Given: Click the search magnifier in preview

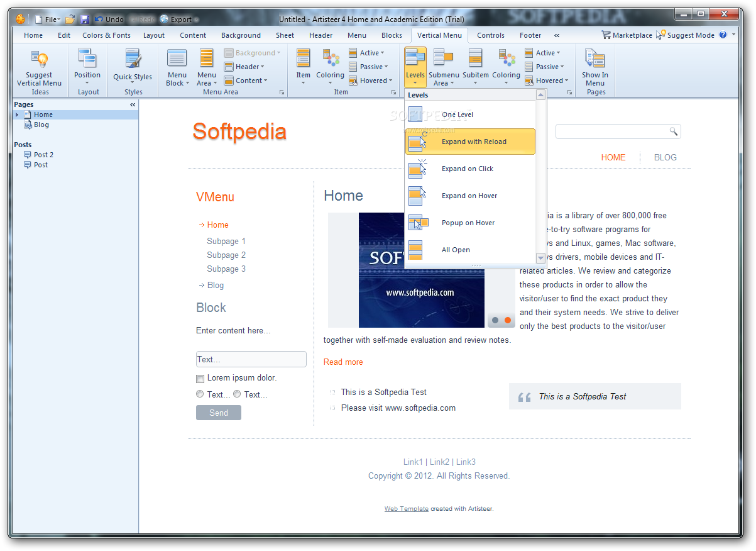Looking at the screenshot, I should [x=673, y=131].
